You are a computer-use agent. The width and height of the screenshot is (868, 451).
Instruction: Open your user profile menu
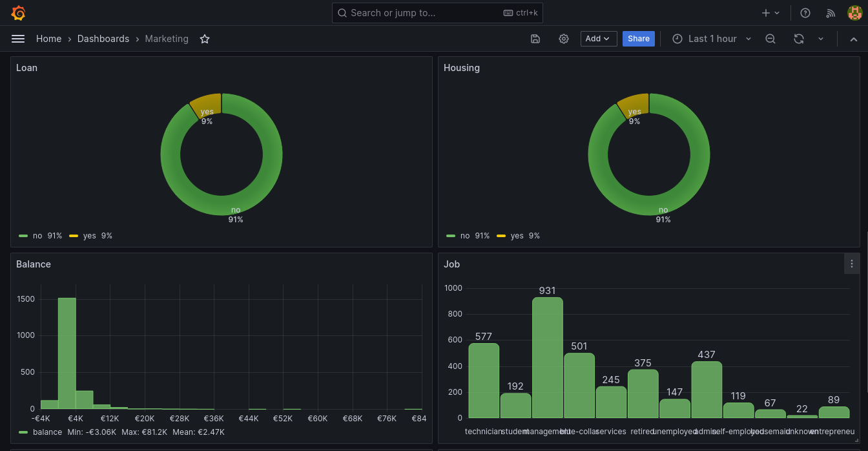point(854,12)
